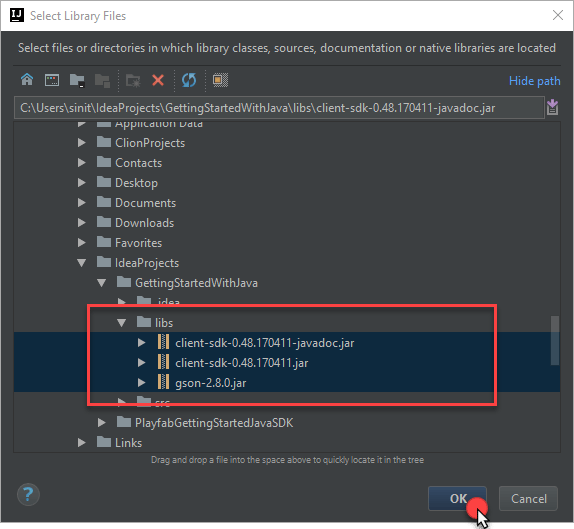Select the libs folder
The width and height of the screenshot is (574, 529).
(x=155, y=323)
